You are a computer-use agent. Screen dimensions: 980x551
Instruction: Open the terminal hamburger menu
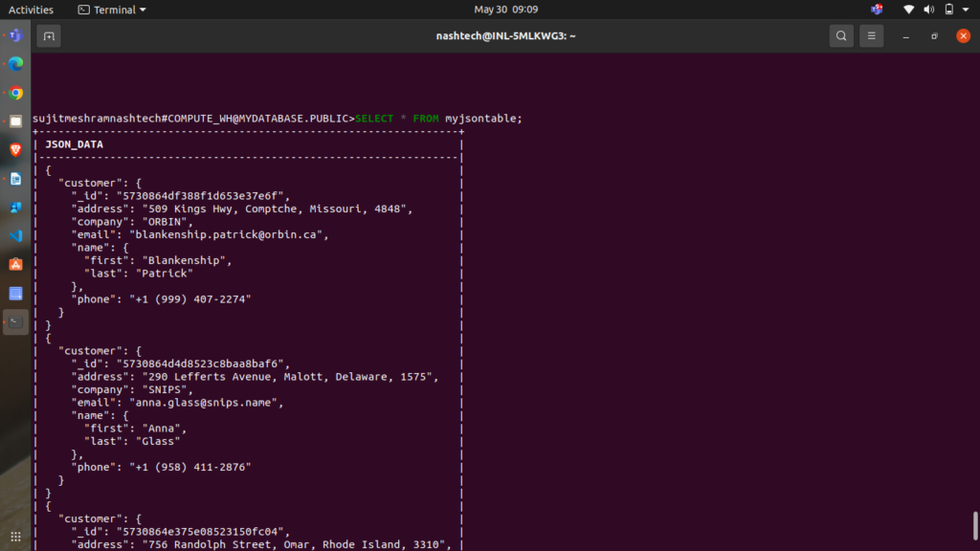click(x=870, y=36)
